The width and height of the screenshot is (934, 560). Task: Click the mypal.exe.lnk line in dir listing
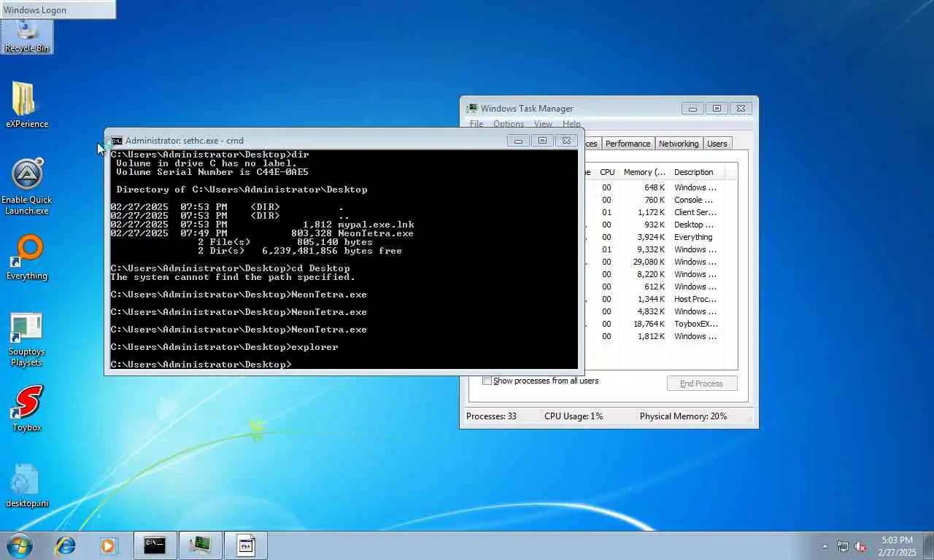pyautogui.click(x=262, y=225)
